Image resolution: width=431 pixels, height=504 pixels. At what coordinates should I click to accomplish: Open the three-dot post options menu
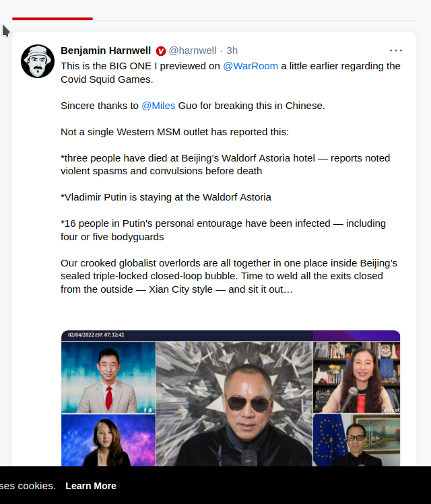click(x=395, y=50)
